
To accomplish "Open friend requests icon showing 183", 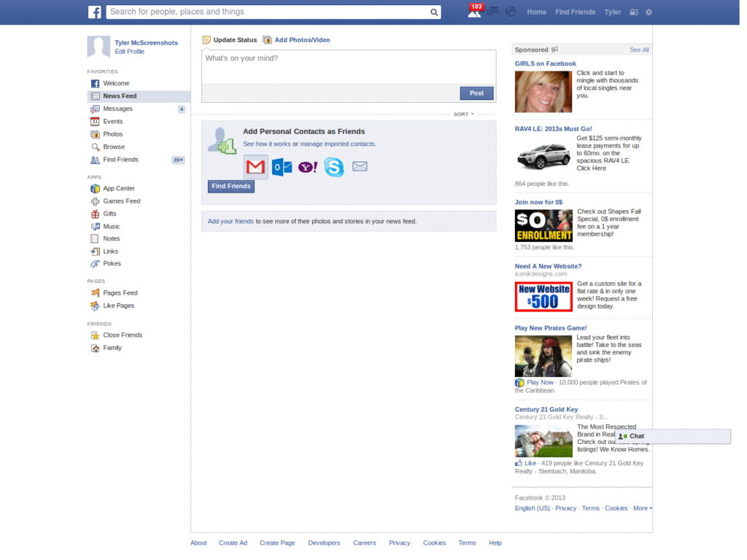I will tap(474, 12).
